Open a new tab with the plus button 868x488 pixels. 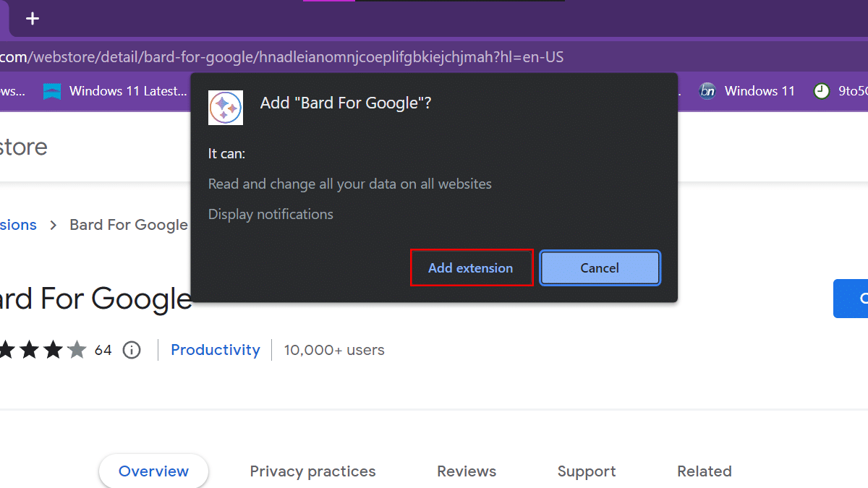coord(33,19)
